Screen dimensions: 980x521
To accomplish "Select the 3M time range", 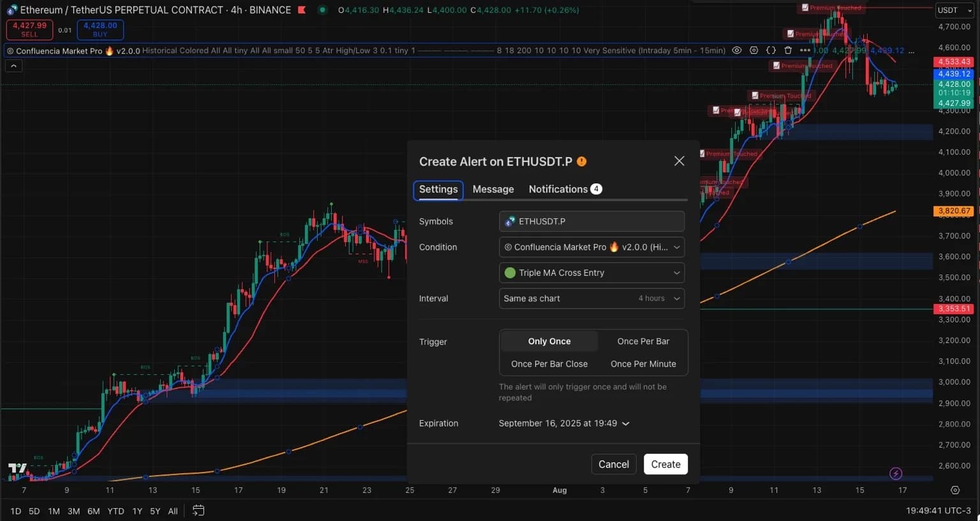I will (x=73, y=511).
